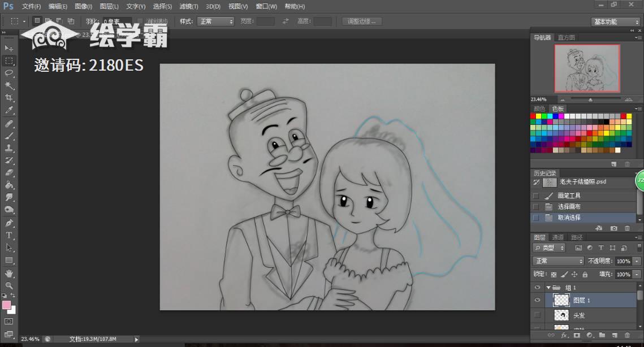Click the layer style fx icon
Screen dimensions: 644x347
click(564, 336)
